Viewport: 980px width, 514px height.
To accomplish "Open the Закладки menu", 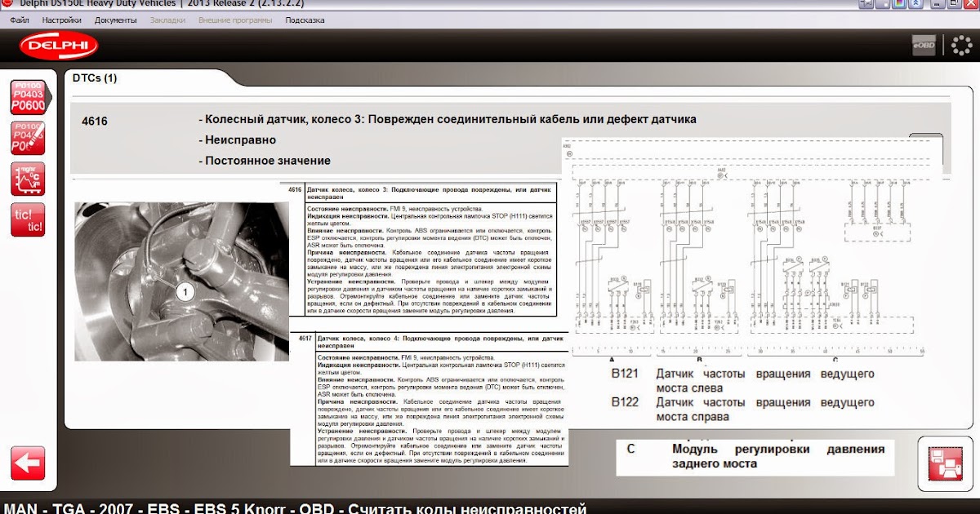I will coord(167,20).
